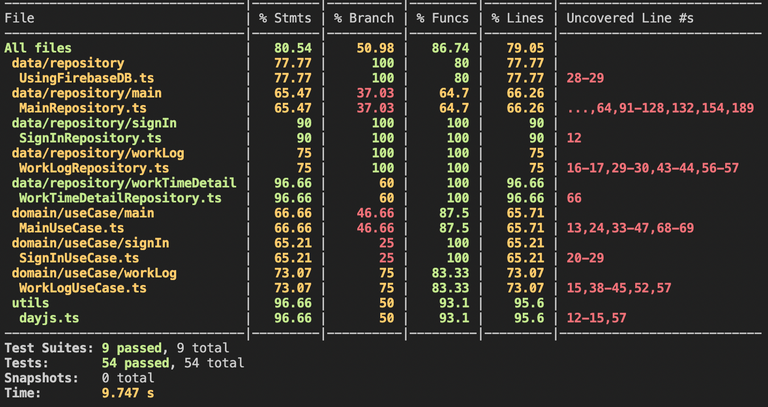Click the 'Uncovered Line #s' header
Screen dimensions: 768x407
pyautogui.click(x=630, y=18)
